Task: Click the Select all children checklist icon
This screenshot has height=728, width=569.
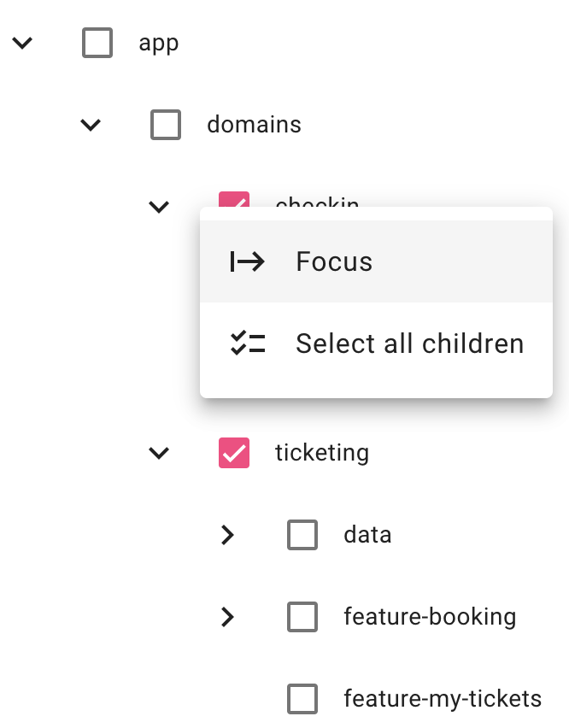Action: [x=248, y=343]
